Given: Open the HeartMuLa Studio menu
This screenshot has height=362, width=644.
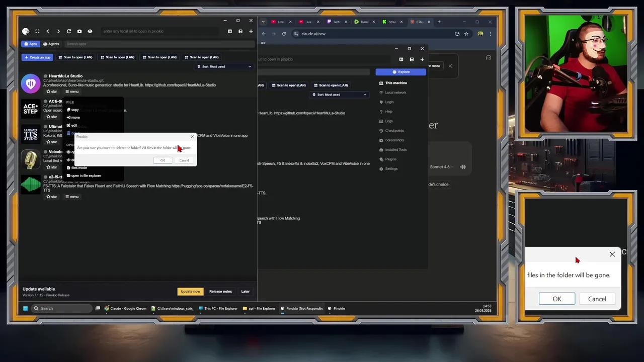Looking at the screenshot, I should (72, 92).
